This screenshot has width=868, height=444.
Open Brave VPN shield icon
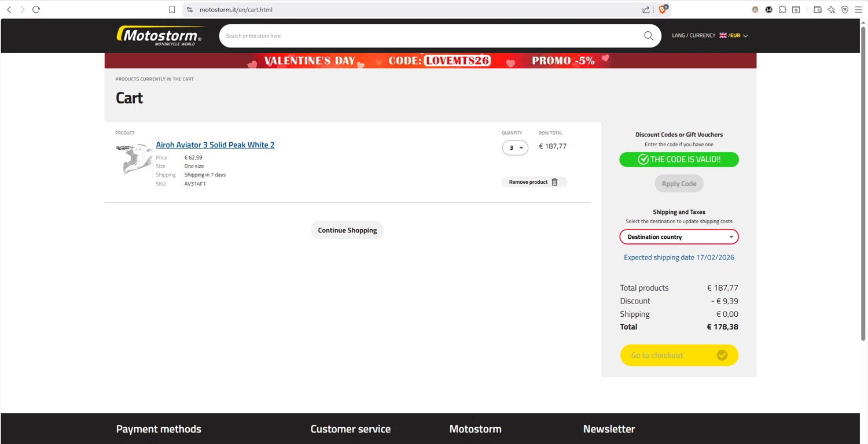[x=845, y=9]
